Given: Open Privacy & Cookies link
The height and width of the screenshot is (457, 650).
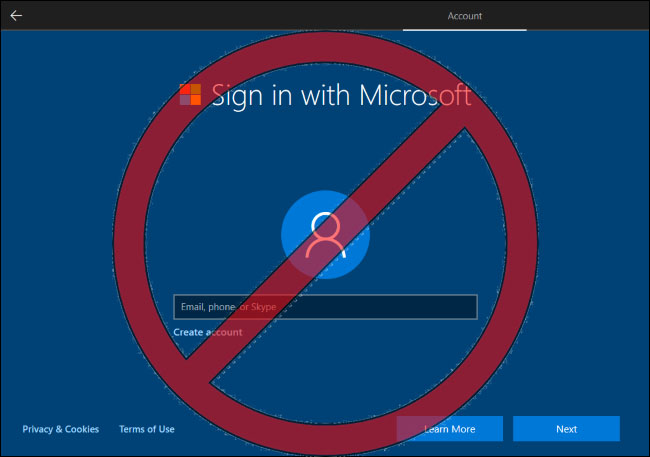Looking at the screenshot, I should [x=61, y=429].
